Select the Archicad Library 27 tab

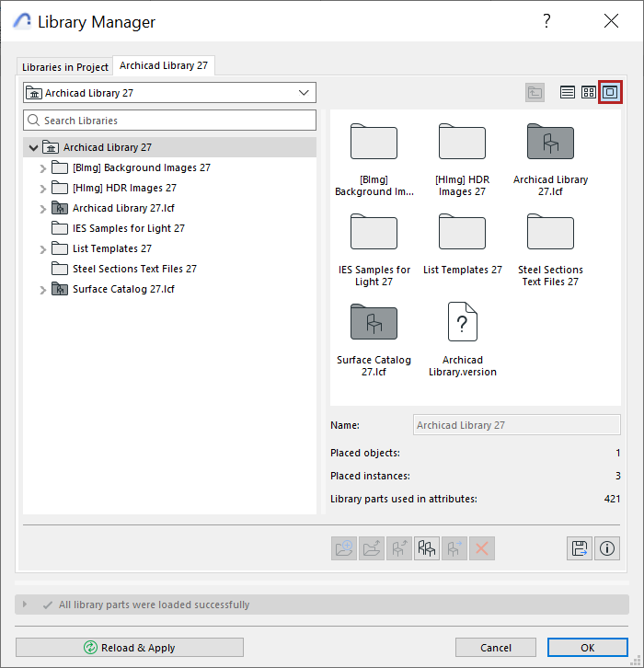(x=164, y=65)
